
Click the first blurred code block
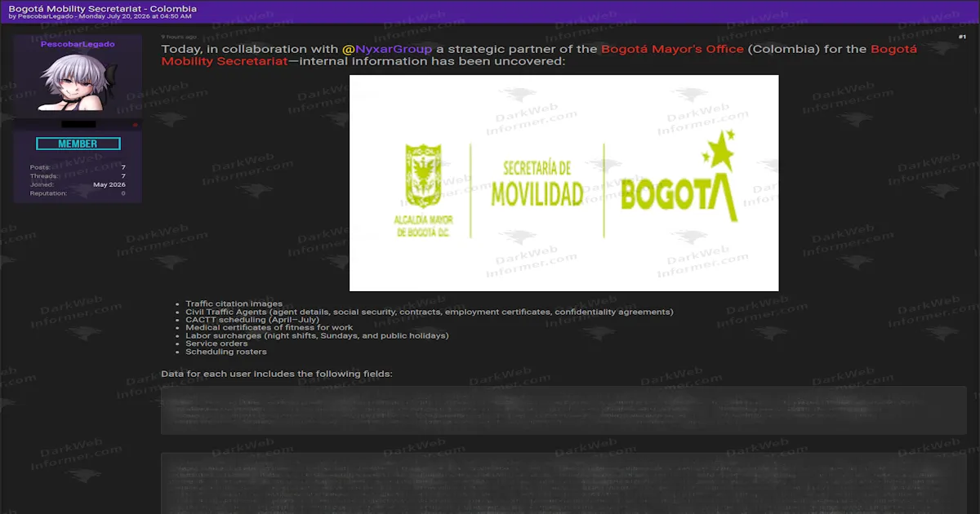[563, 410]
